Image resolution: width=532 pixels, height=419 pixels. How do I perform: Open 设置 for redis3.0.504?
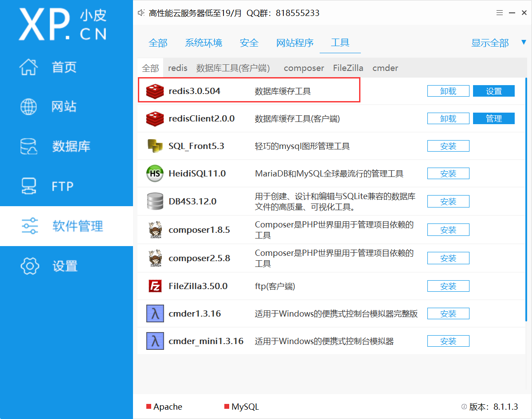494,91
